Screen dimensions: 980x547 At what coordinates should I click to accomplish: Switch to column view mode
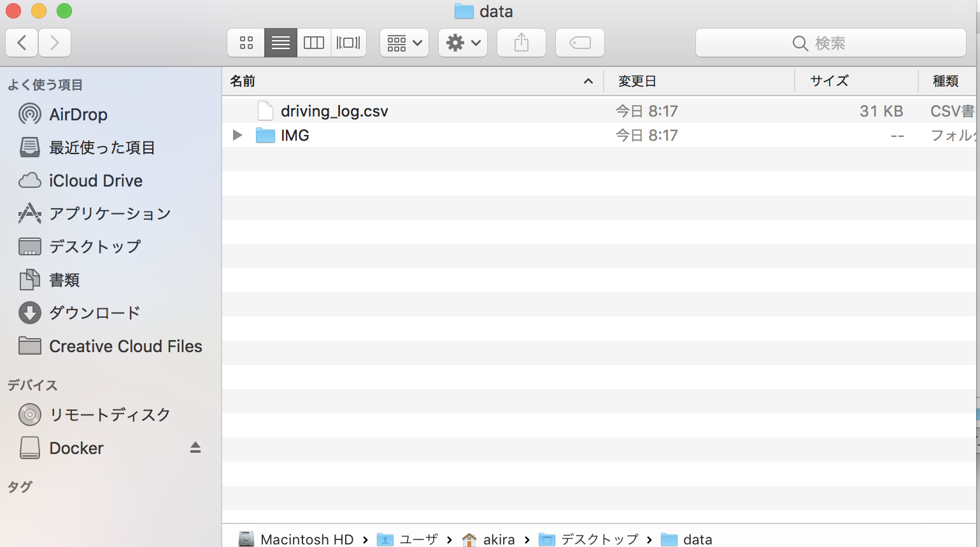pyautogui.click(x=314, y=43)
